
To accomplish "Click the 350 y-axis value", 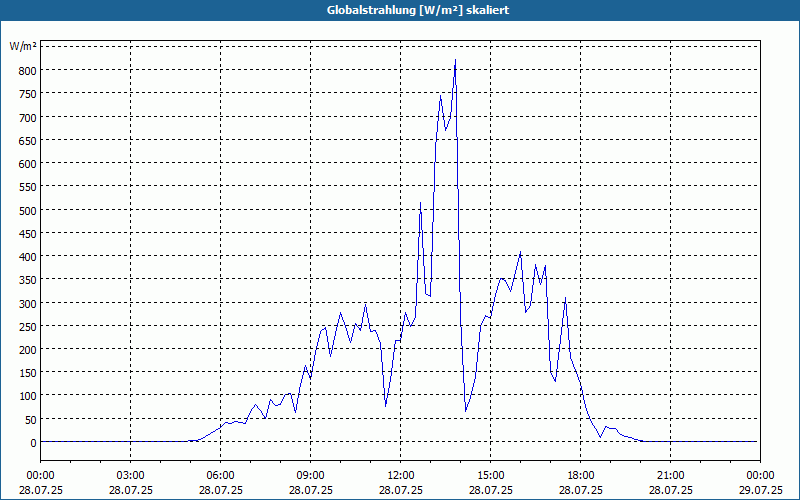I will pos(28,280).
